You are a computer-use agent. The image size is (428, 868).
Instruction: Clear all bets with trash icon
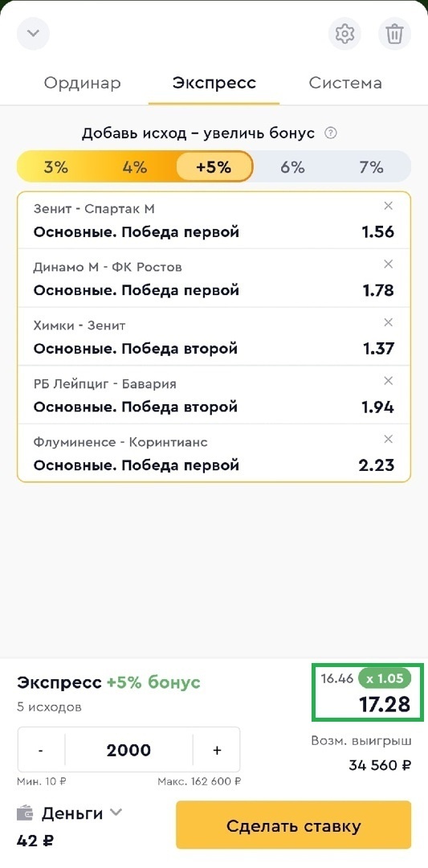[394, 34]
